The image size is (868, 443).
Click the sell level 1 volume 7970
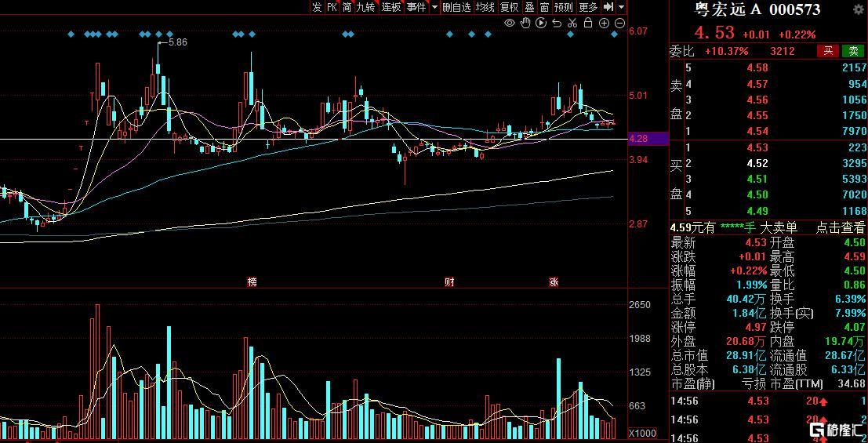[853, 131]
